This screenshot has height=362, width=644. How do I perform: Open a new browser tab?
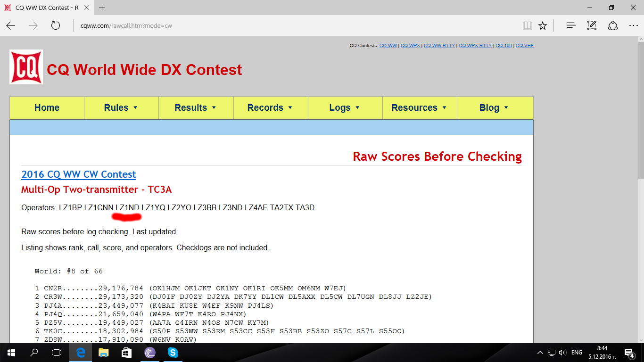[x=102, y=8]
